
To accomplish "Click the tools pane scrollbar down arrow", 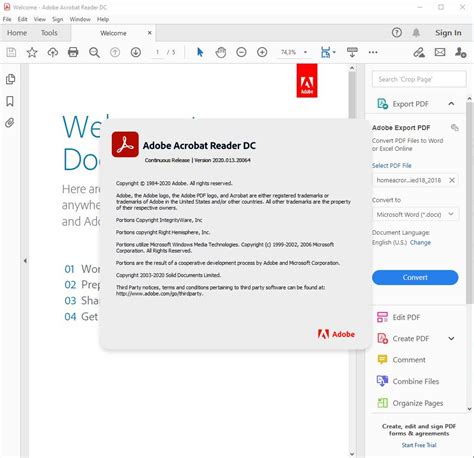I will click(470, 409).
